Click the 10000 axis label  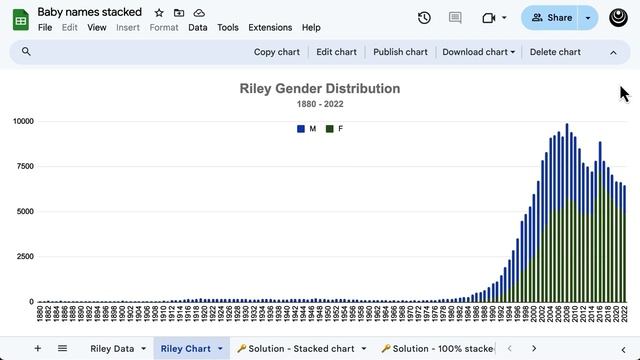(24, 121)
